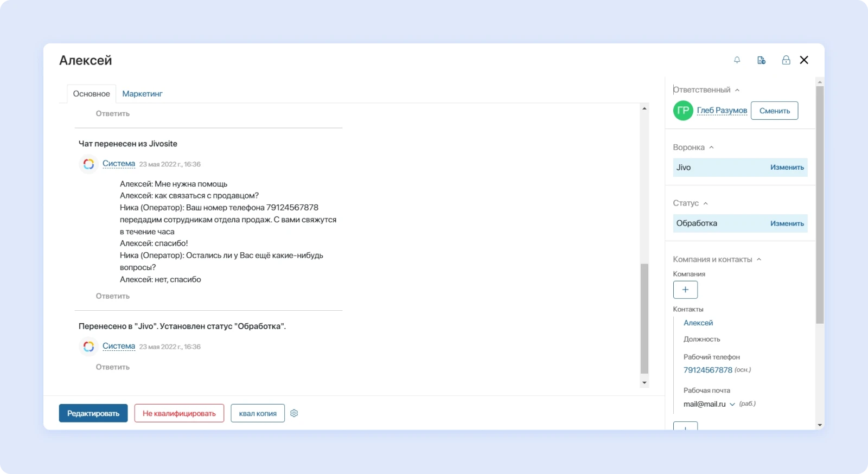This screenshot has width=868, height=474.
Task: Click the lock icon in header
Action: point(786,60)
